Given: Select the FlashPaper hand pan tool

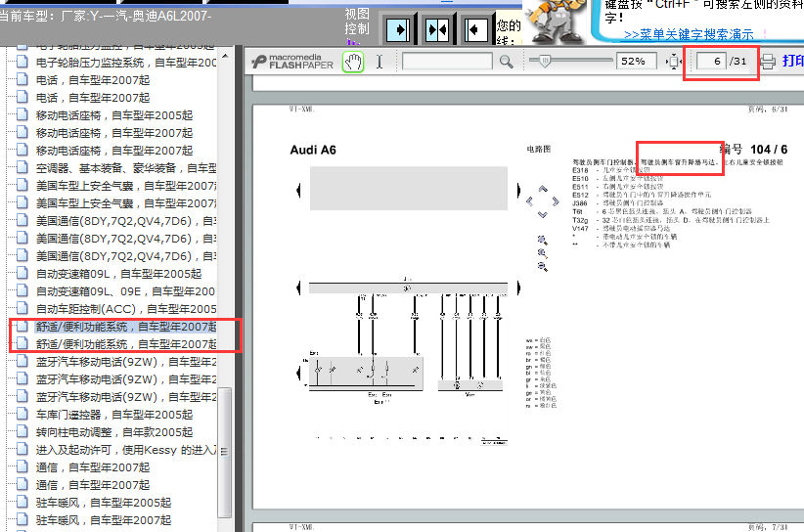Looking at the screenshot, I should click(353, 62).
